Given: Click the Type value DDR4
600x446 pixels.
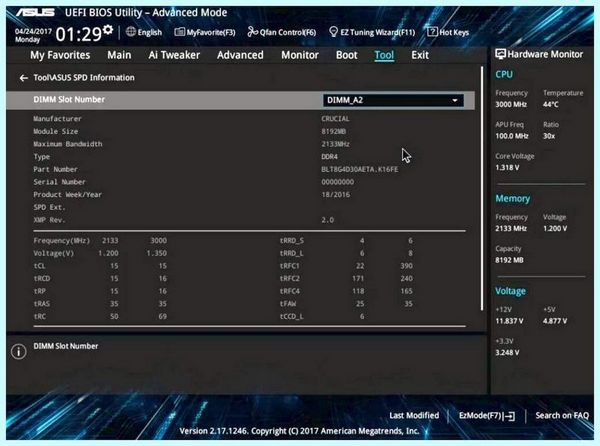Looking at the screenshot, I should (329, 156).
